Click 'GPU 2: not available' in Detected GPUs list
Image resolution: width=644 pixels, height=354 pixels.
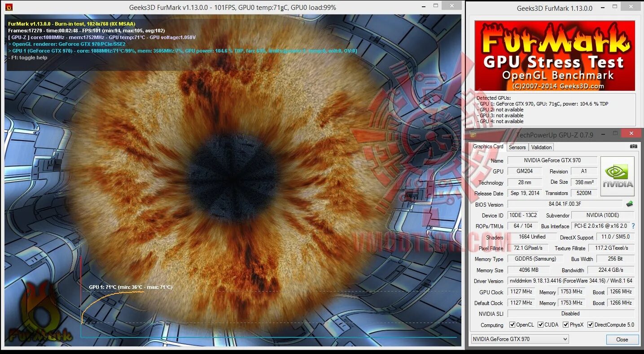[500, 110]
